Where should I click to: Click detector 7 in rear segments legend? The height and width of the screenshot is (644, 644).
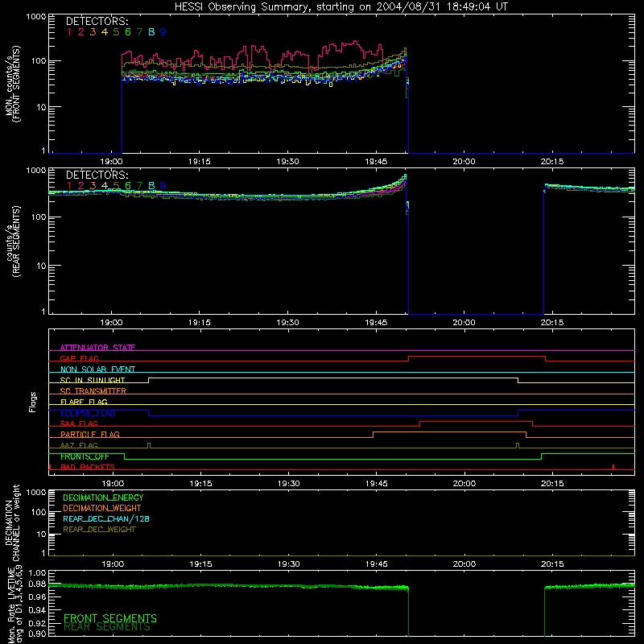pos(139,186)
